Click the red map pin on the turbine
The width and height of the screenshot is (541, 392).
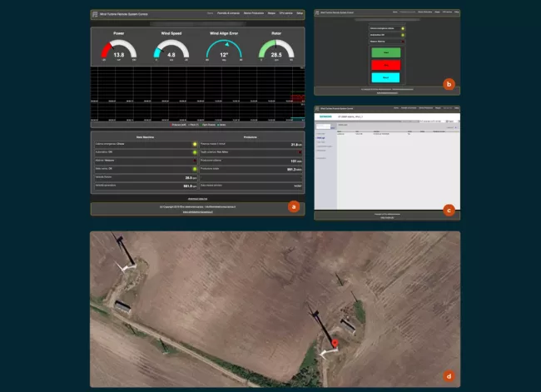tap(335, 344)
